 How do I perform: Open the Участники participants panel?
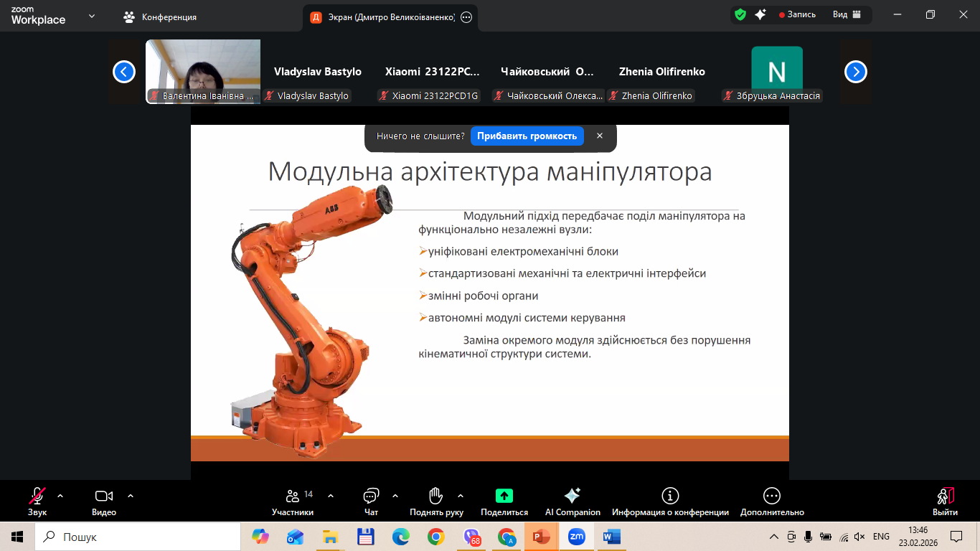[x=293, y=501]
